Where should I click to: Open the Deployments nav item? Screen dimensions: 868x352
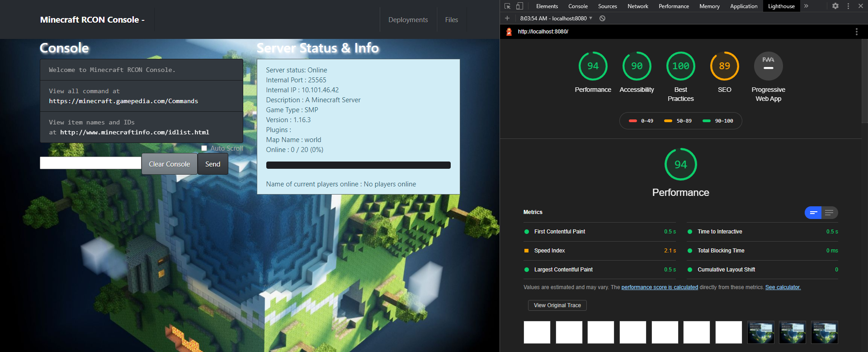point(408,19)
